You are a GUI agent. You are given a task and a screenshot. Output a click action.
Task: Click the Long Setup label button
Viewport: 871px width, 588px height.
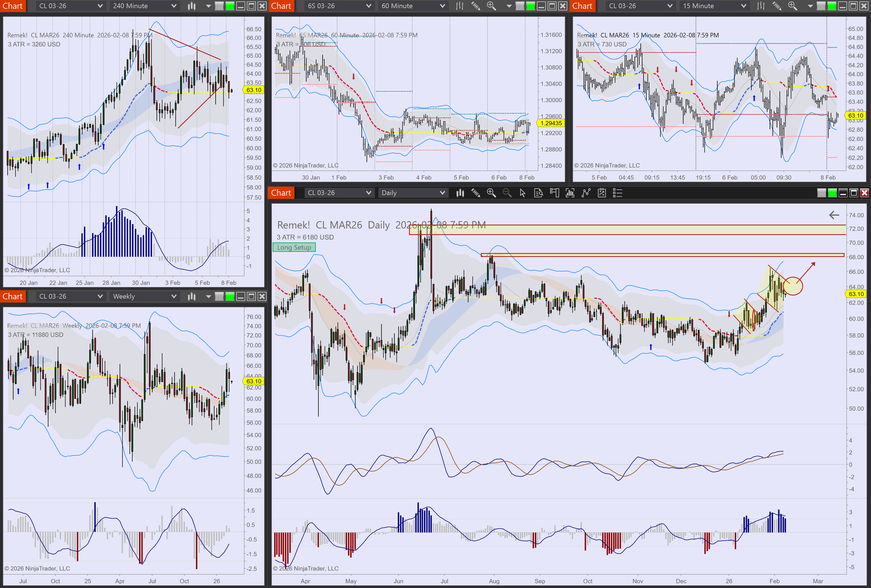[x=294, y=247]
